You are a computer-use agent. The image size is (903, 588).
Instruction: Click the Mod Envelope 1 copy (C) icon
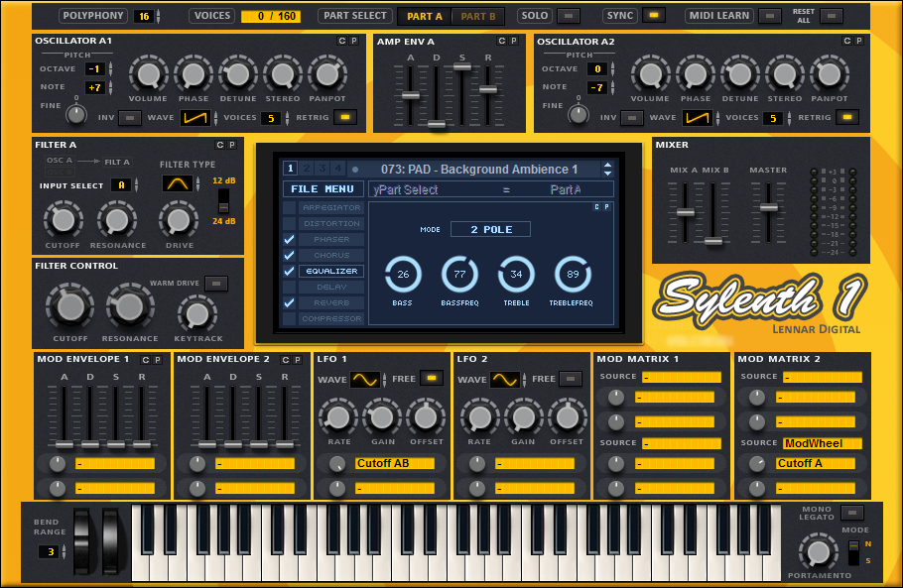[146, 360]
